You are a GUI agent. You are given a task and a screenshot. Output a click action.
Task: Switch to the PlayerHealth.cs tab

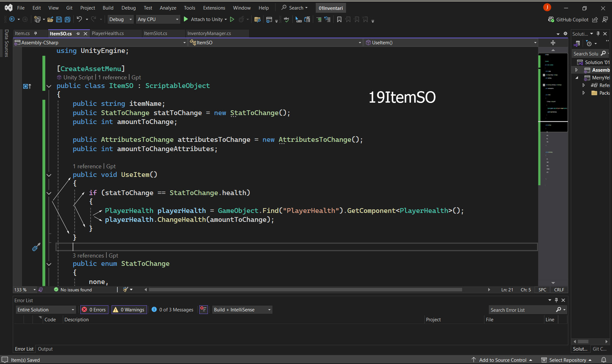click(x=108, y=33)
